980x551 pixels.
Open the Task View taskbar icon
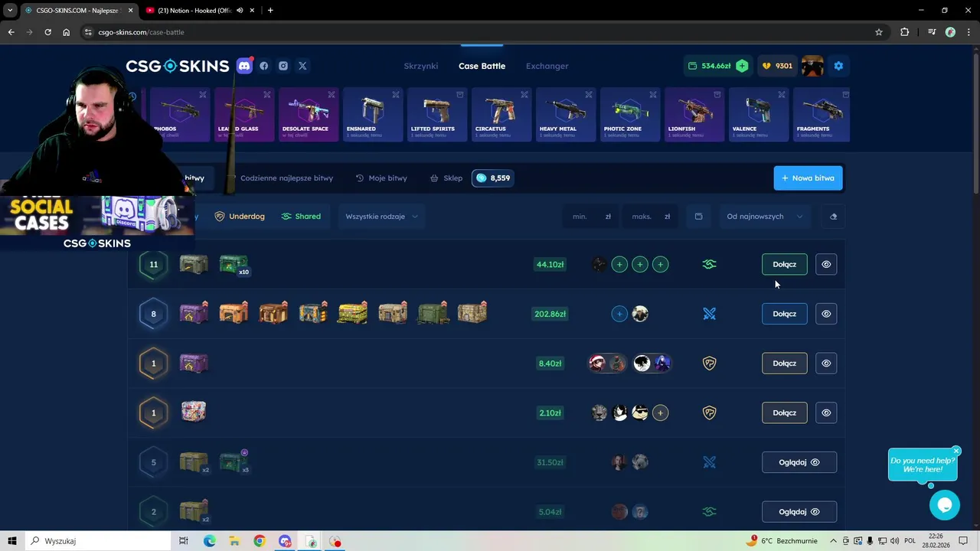[x=184, y=541]
